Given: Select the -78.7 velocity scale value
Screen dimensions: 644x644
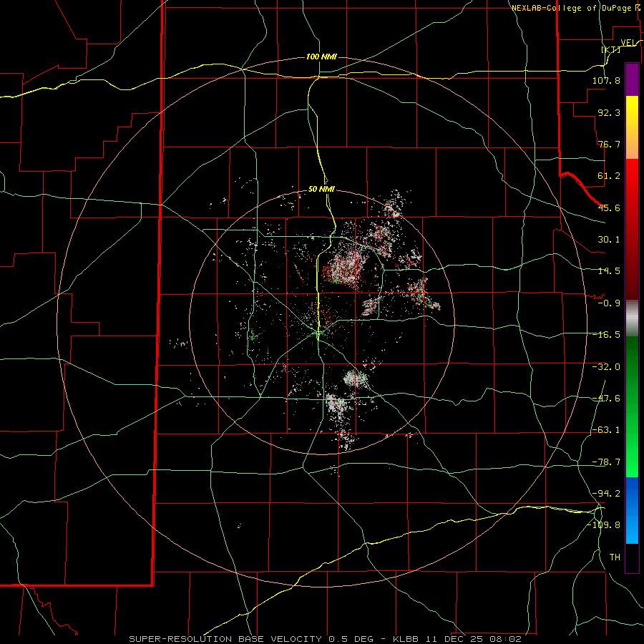Looking at the screenshot, I should tap(606, 462).
